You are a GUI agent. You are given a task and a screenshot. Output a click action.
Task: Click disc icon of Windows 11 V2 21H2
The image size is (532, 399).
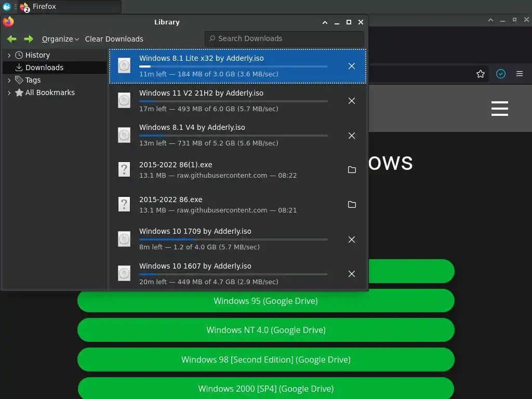point(124,100)
